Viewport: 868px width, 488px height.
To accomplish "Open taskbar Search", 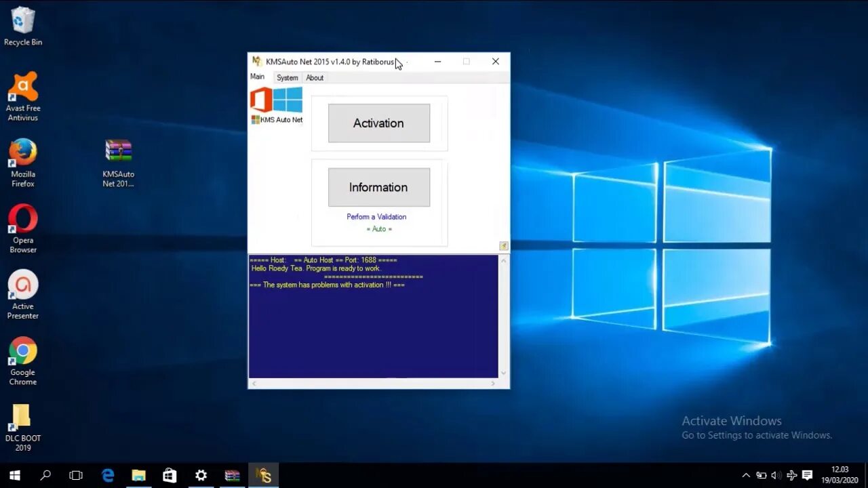I will pos(45,476).
